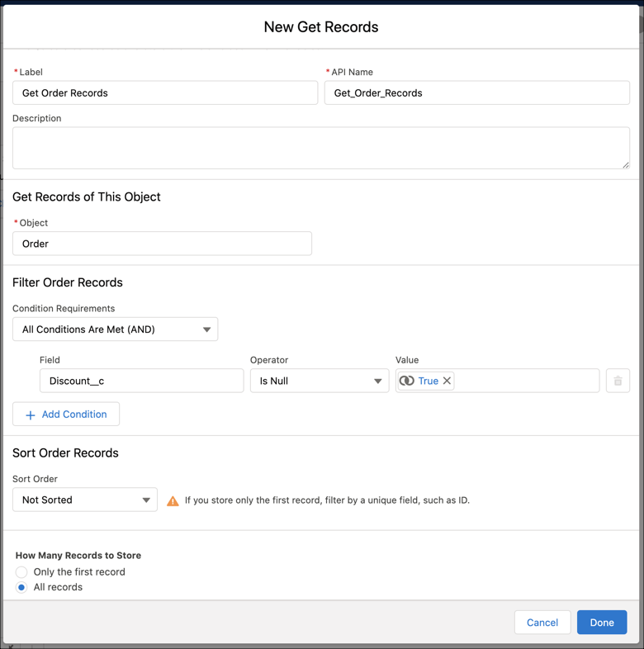Click the 'Get Records of This Object' heading
The width and height of the screenshot is (644, 649).
pyautogui.click(x=87, y=197)
